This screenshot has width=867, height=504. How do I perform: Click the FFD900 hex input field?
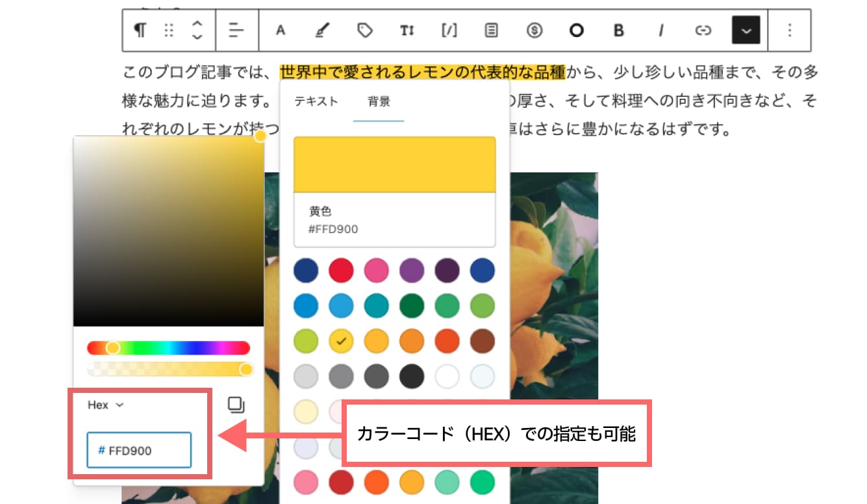point(138,449)
